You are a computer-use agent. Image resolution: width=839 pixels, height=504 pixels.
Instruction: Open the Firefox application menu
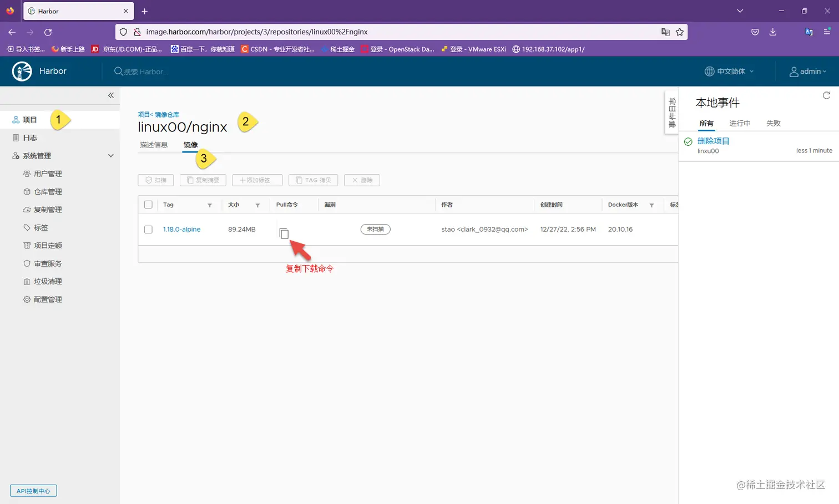point(827,32)
